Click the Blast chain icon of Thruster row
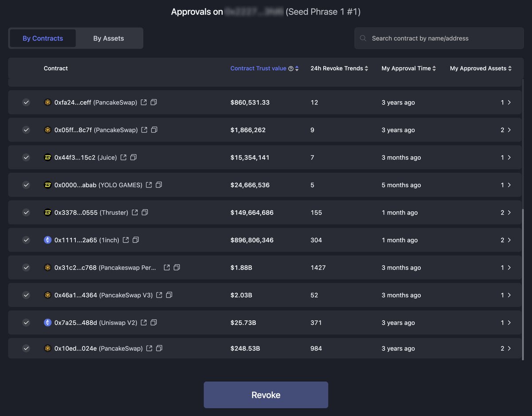 click(48, 212)
